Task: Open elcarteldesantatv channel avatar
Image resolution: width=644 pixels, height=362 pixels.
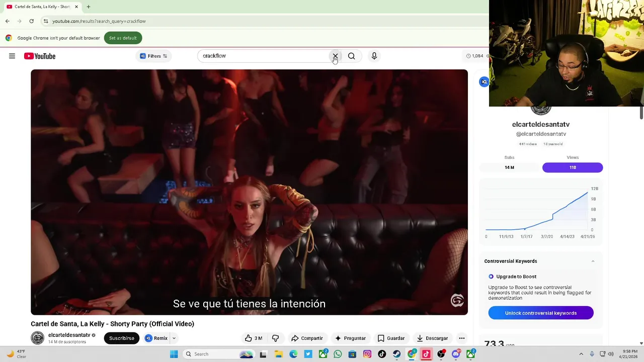Action: (x=38, y=338)
